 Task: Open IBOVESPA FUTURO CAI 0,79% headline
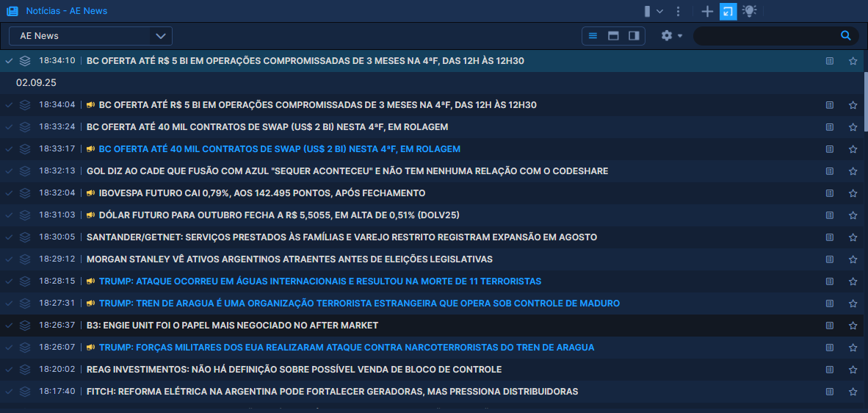(262, 193)
